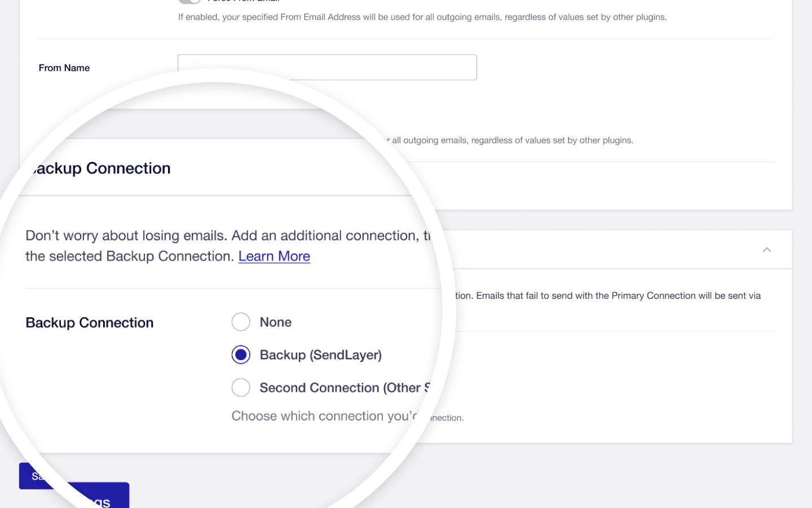Toggle the Force From Email switch
The height and width of the screenshot is (508, 812).
tap(189, 2)
